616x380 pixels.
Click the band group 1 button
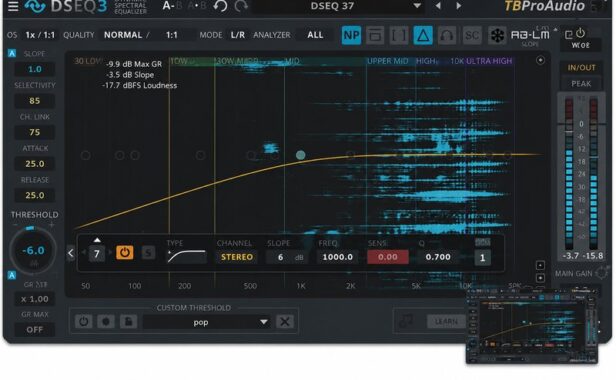tap(482, 258)
